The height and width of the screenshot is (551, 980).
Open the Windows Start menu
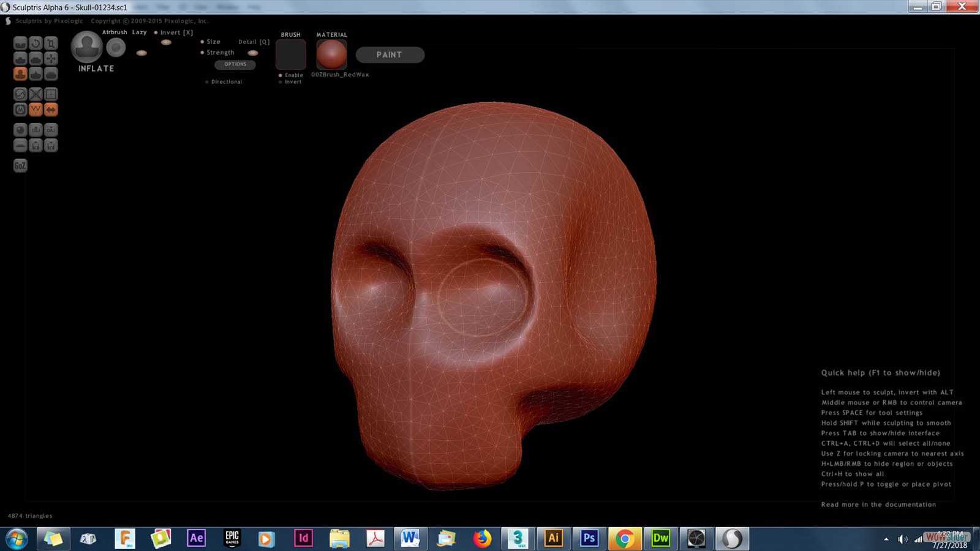click(x=17, y=539)
